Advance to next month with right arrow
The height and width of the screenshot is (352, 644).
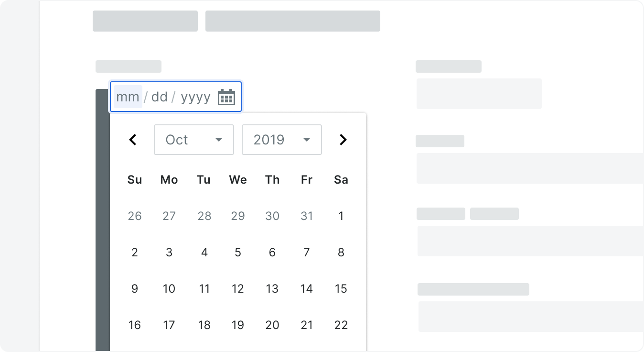tap(343, 140)
